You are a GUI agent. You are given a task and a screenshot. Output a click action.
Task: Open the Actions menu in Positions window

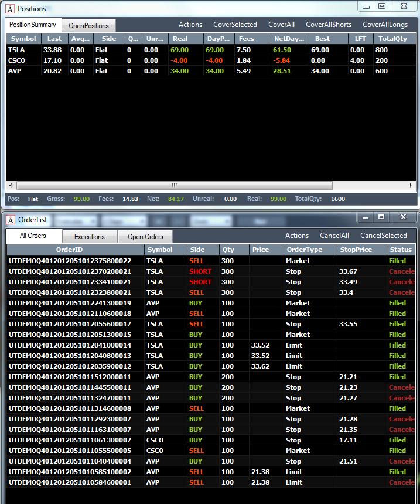click(190, 25)
